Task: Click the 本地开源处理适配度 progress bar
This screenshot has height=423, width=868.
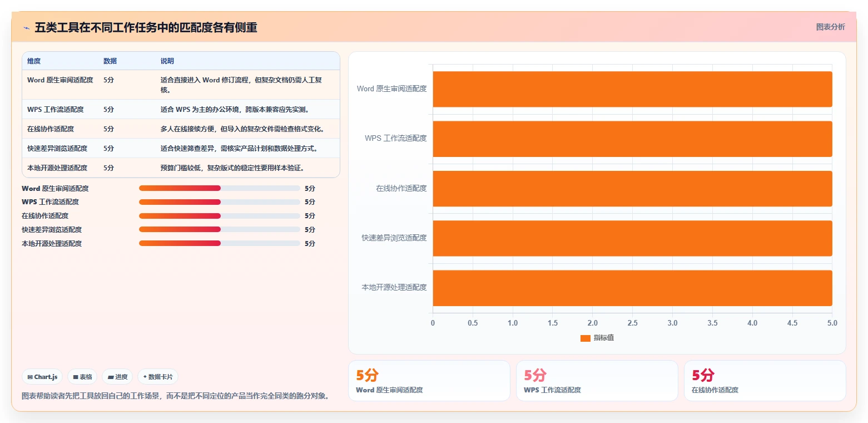Action: 220,243
